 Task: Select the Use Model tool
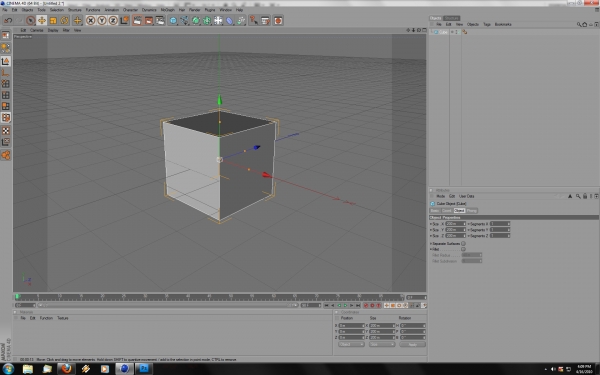(5, 61)
